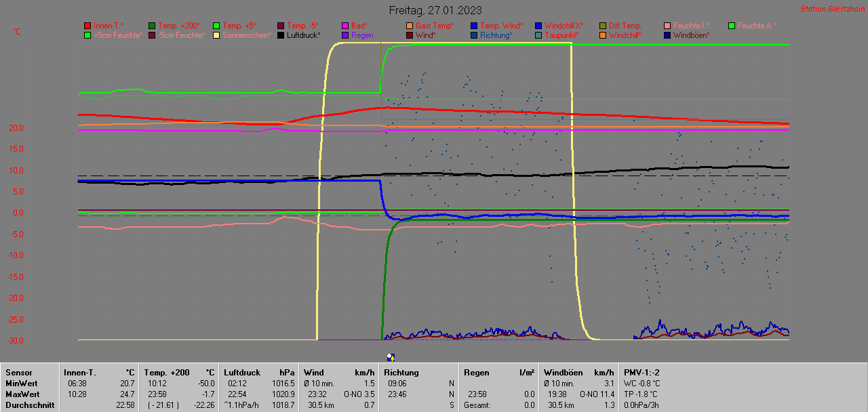Select the Regen legend entry

pyautogui.click(x=362, y=35)
